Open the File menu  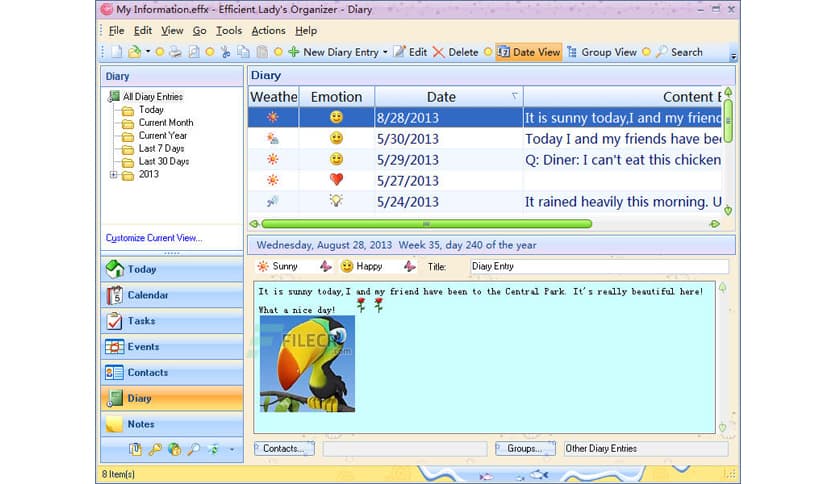(x=116, y=30)
